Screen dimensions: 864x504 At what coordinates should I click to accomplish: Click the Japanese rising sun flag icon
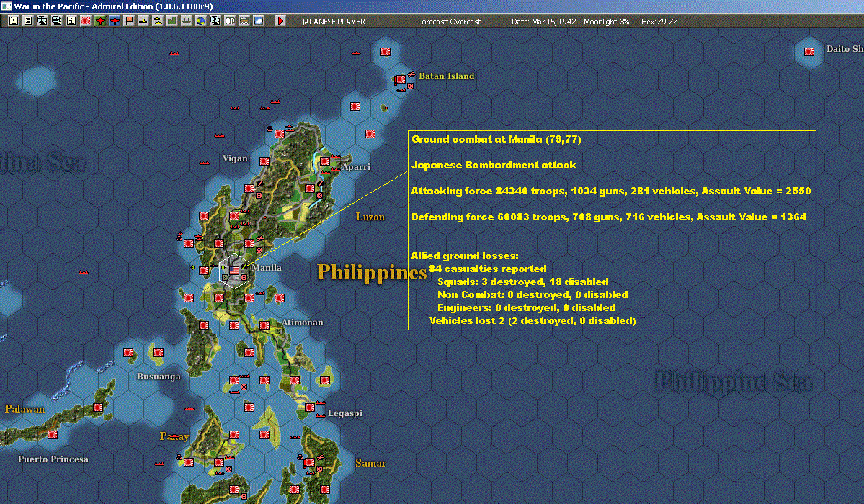(86, 21)
